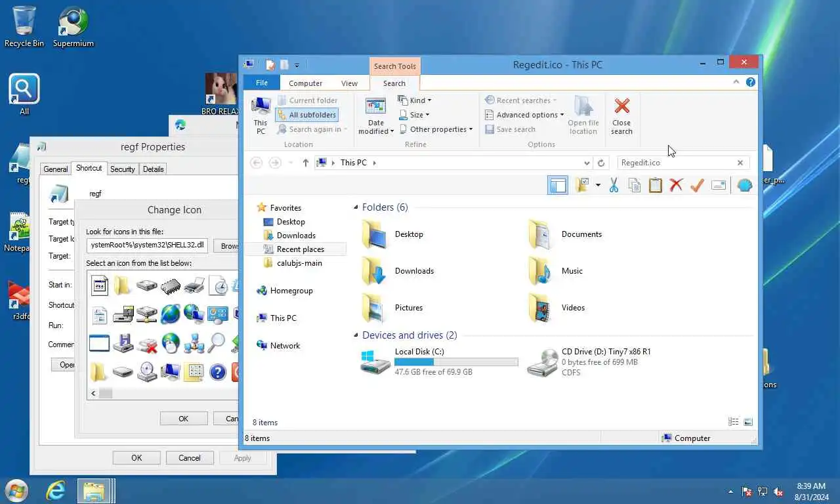This screenshot has height=504, width=840.
Task: Open the address bar history dropdown
Action: click(x=587, y=163)
